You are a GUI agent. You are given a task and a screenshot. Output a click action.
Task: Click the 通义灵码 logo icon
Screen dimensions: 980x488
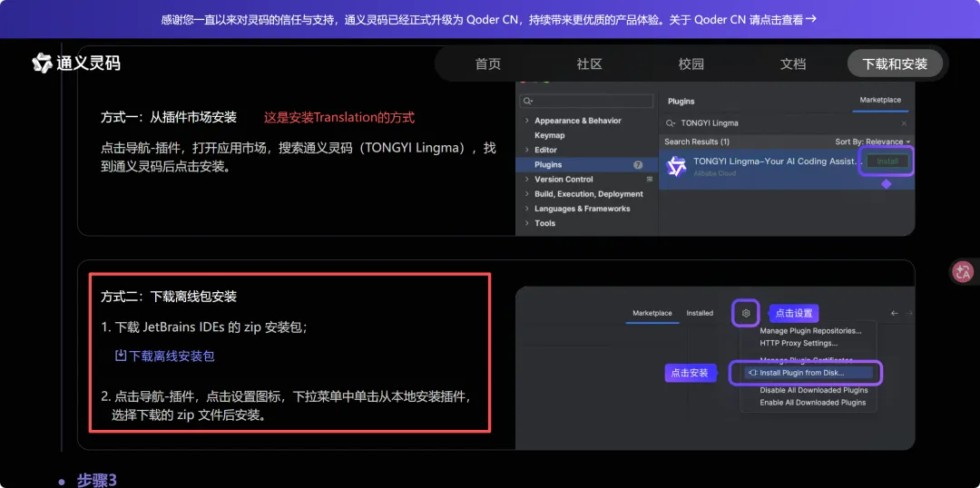pos(42,63)
